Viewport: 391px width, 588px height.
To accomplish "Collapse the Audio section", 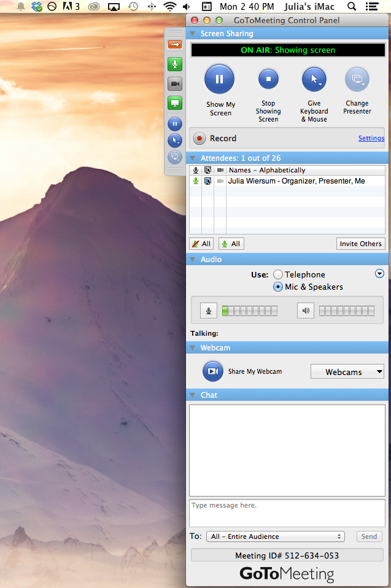I will (193, 260).
